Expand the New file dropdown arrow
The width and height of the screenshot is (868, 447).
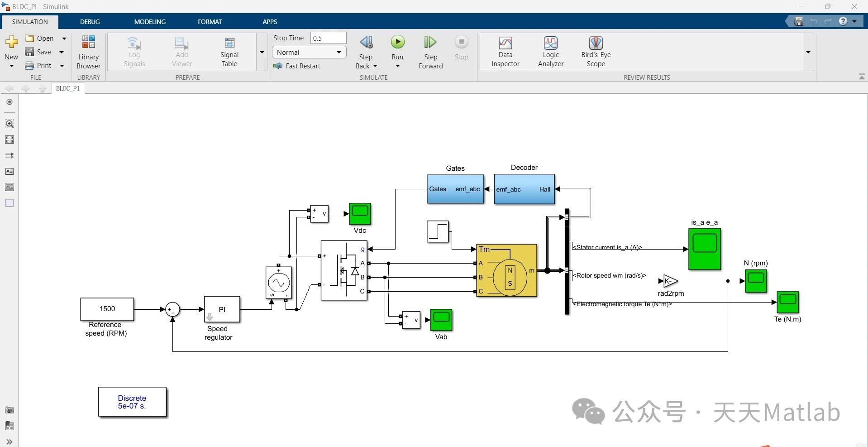(11, 66)
